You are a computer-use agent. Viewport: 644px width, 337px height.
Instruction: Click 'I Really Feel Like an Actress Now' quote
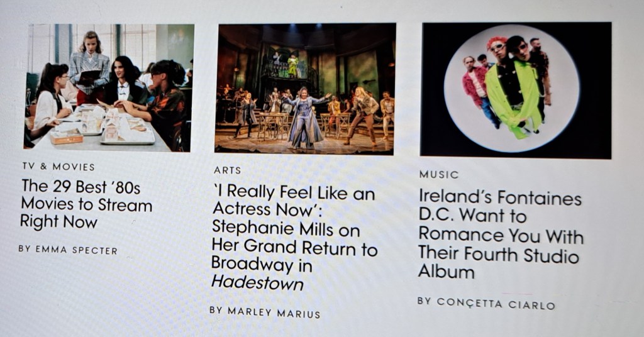tap(293, 201)
